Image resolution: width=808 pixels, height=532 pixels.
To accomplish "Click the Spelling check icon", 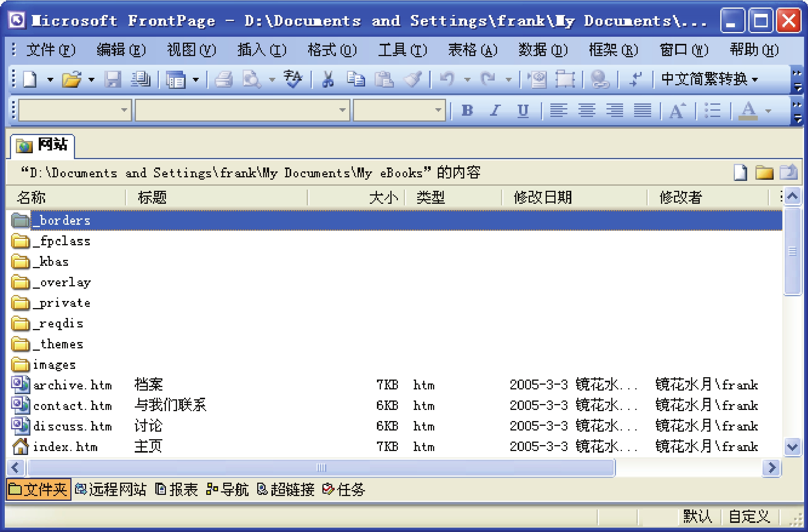I will coord(293,79).
